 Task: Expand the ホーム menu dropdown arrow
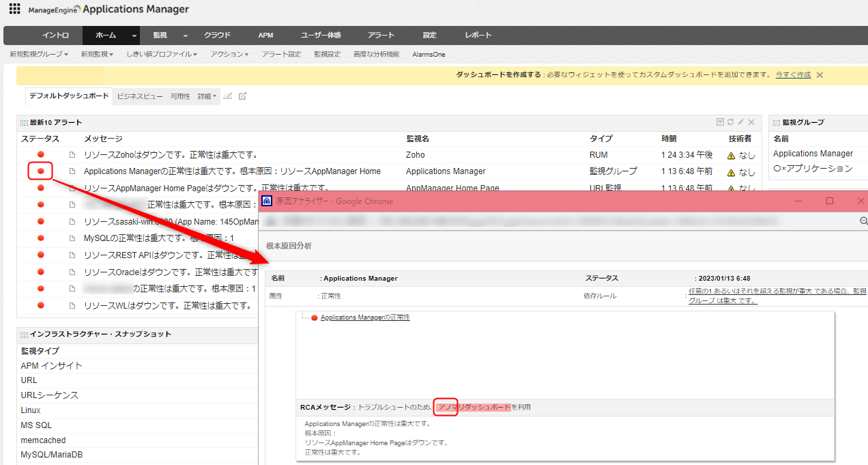click(134, 36)
